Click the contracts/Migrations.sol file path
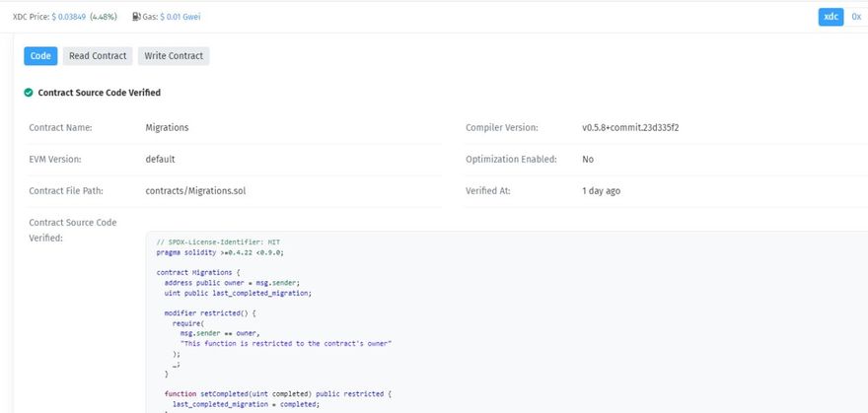This screenshot has width=868, height=413. click(x=195, y=191)
